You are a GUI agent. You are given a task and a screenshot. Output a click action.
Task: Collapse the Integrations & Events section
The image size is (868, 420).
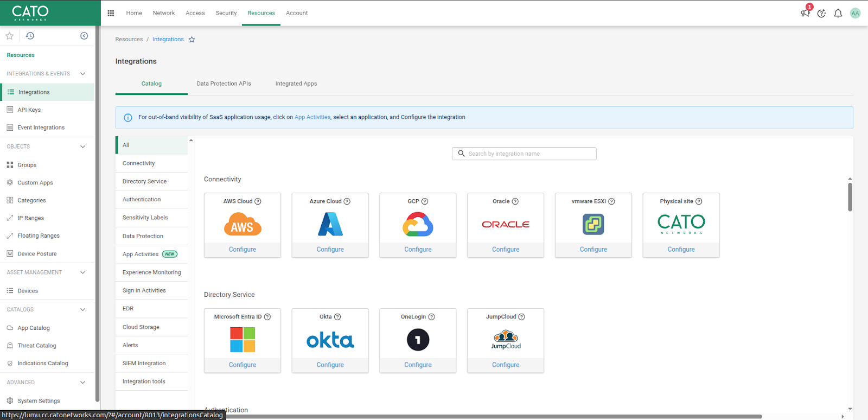82,74
